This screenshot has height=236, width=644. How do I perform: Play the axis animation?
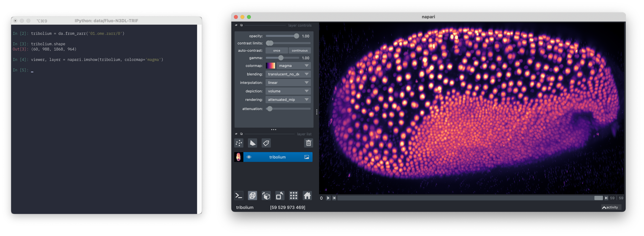click(328, 198)
